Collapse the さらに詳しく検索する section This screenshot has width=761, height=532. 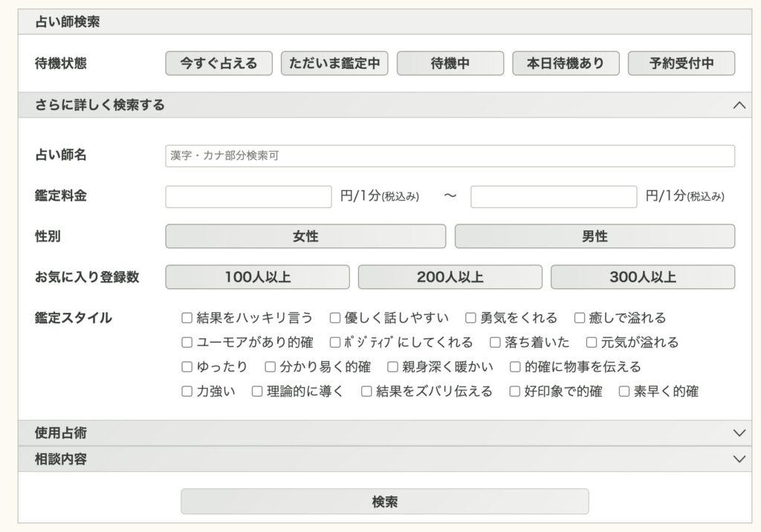coord(738,105)
